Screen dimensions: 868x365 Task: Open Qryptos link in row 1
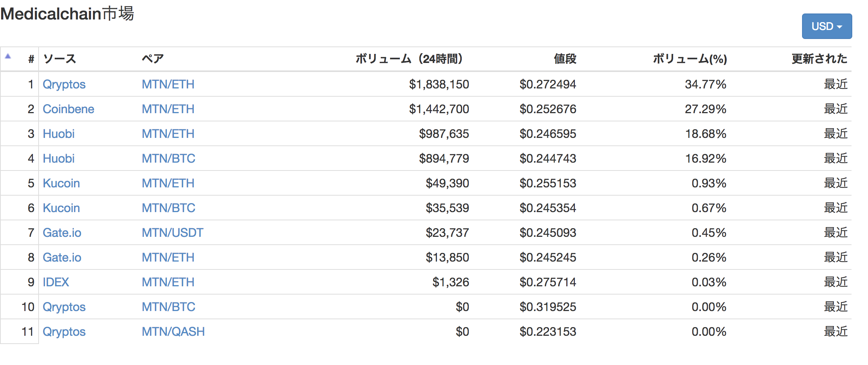click(x=64, y=84)
